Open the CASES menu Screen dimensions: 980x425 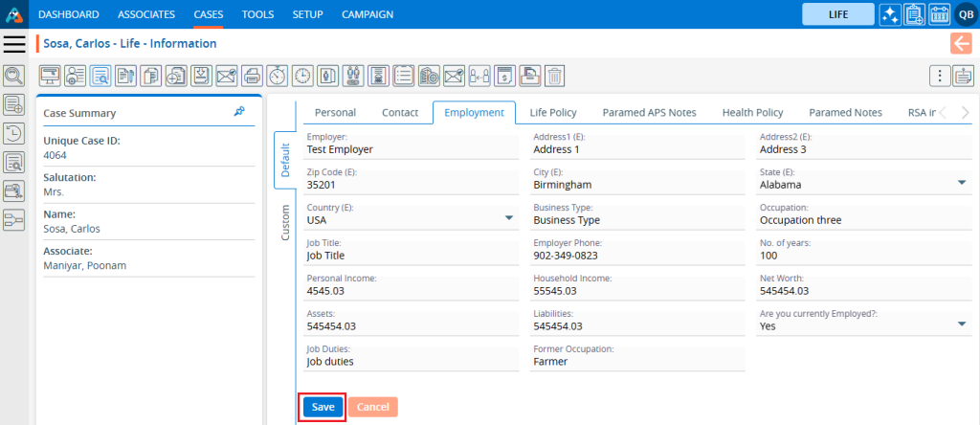(208, 14)
